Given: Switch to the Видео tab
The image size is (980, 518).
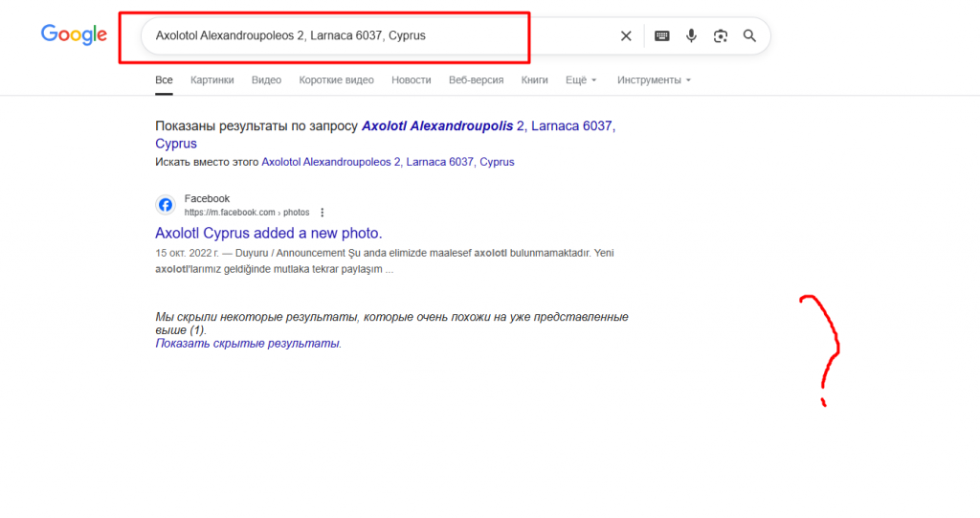Looking at the screenshot, I should tap(266, 80).
